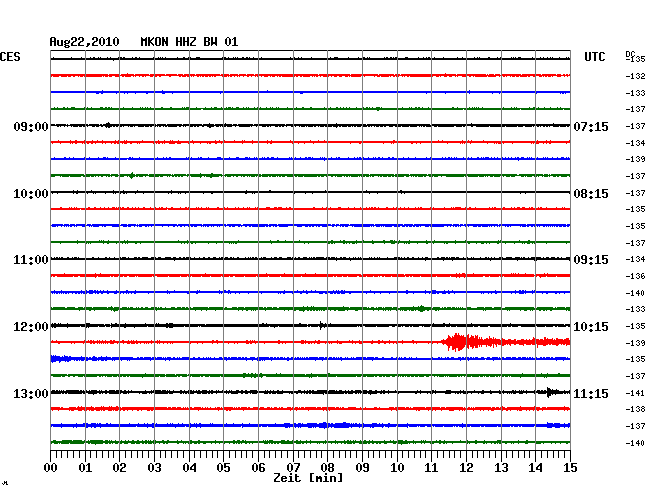Select minute tick label 12
Image resolution: width=650 pixels, height=494 pixels.
click(x=466, y=468)
